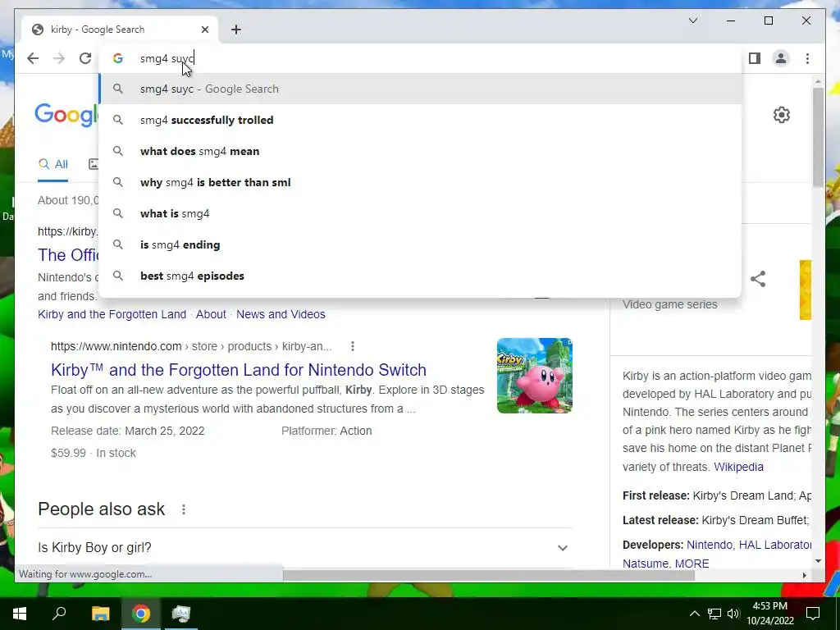The image size is (840, 630).
Task: Pick suggestion 'what is smg4'
Action: pos(421,213)
